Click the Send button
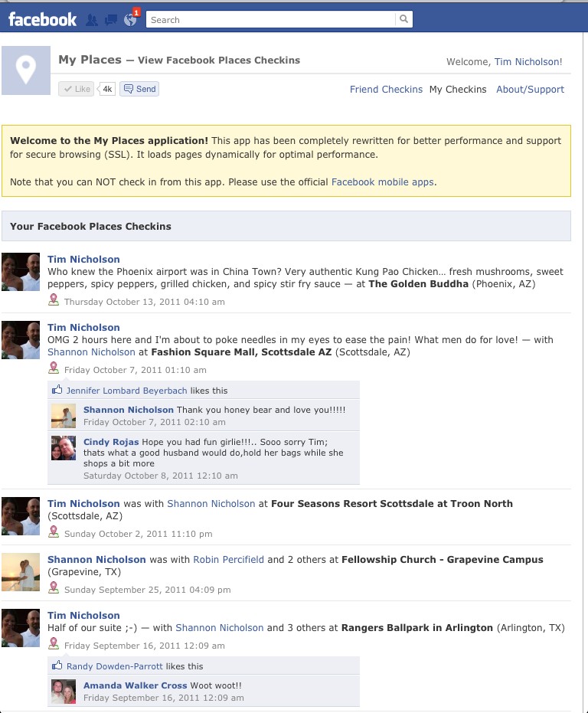This screenshot has height=713, width=588. coord(139,89)
